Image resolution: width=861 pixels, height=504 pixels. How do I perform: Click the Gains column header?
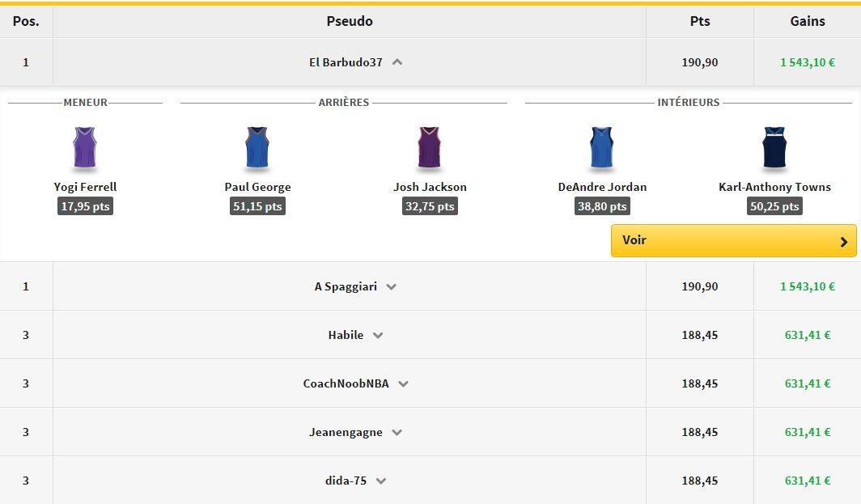click(808, 22)
